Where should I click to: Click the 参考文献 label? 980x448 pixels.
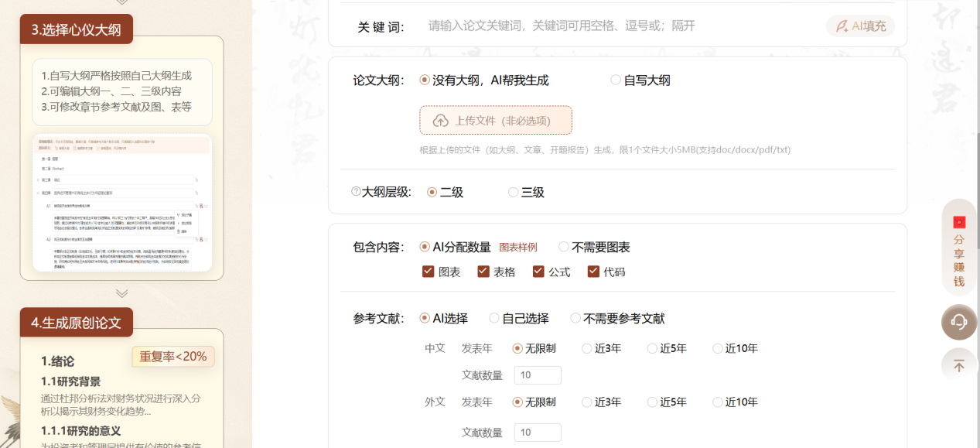(378, 319)
